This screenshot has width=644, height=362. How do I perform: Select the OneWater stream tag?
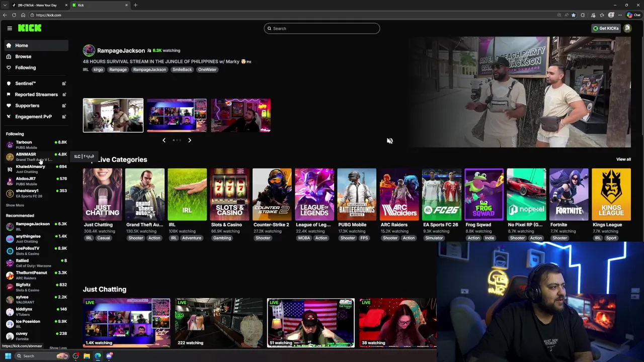(x=207, y=69)
